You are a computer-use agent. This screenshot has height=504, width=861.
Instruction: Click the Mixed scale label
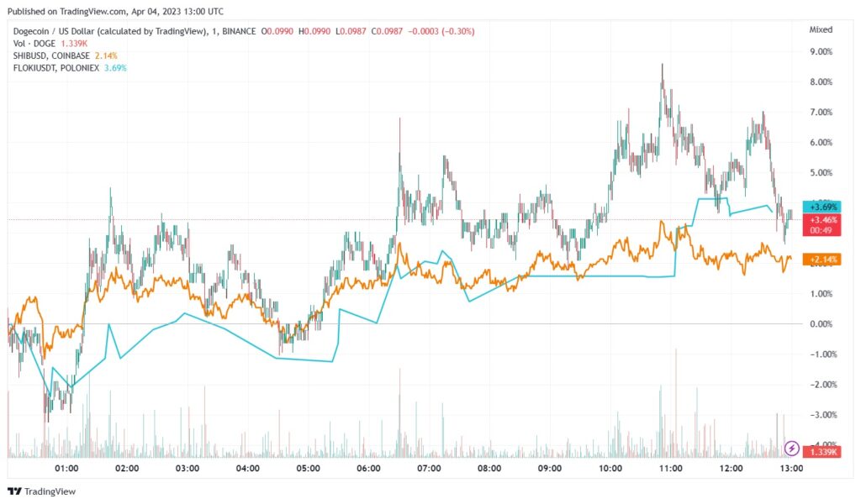pos(821,29)
